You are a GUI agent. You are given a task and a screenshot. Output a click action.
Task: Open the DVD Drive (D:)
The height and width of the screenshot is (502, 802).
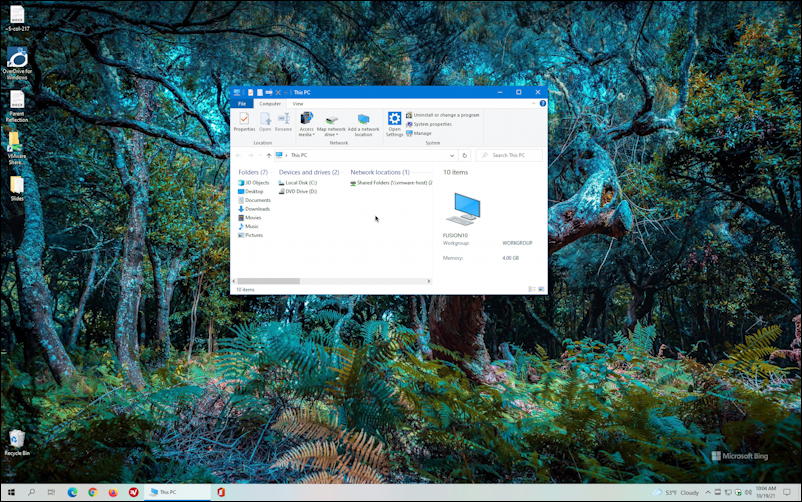[300, 191]
